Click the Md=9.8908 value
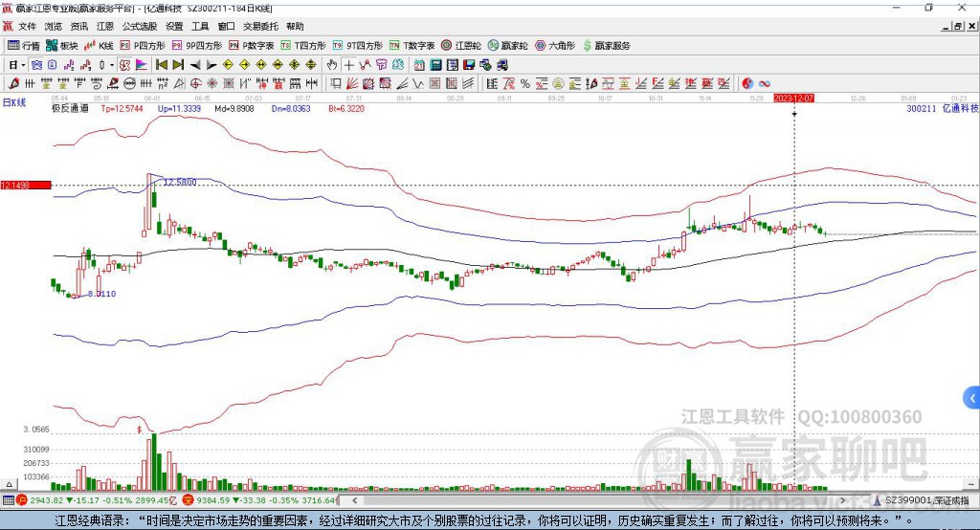Viewport: 980px width, 530px height. coord(234,108)
